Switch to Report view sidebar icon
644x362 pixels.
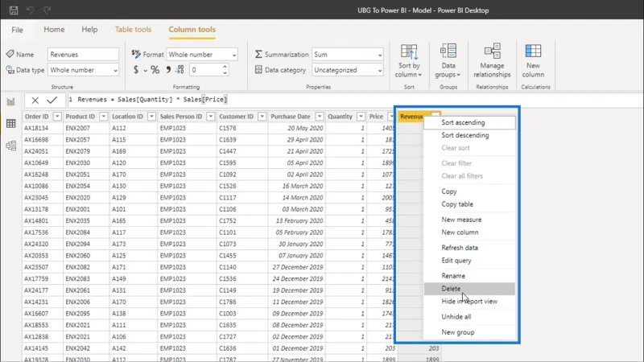[x=10, y=101]
